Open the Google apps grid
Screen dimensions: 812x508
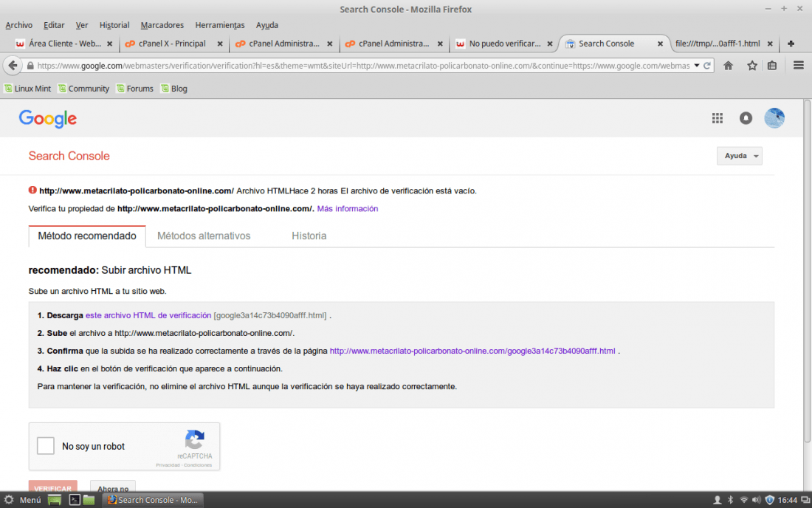pyautogui.click(x=718, y=119)
